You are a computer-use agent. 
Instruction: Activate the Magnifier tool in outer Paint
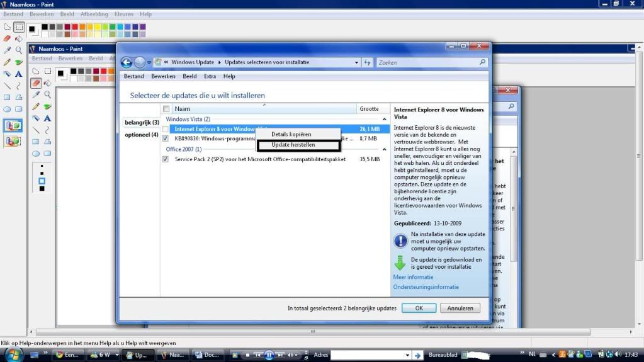[x=19, y=50]
